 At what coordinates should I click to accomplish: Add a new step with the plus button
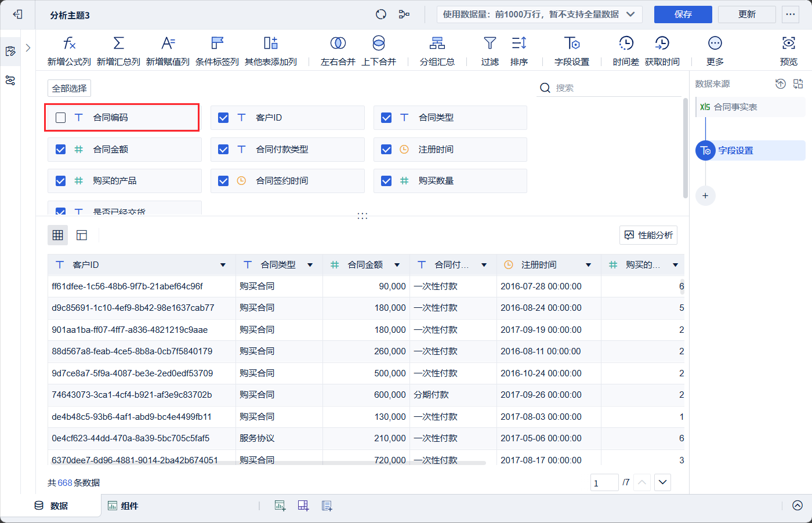coord(705,195)
